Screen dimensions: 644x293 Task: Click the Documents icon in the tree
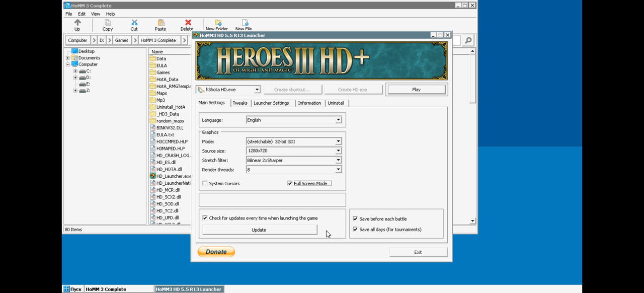pyautogui.click(x=75, y=58)
